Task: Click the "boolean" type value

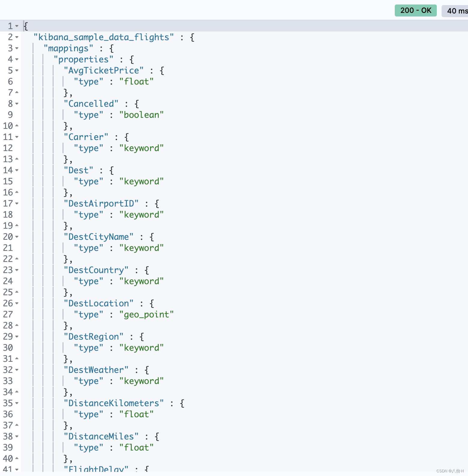Action: click(141, 115)
